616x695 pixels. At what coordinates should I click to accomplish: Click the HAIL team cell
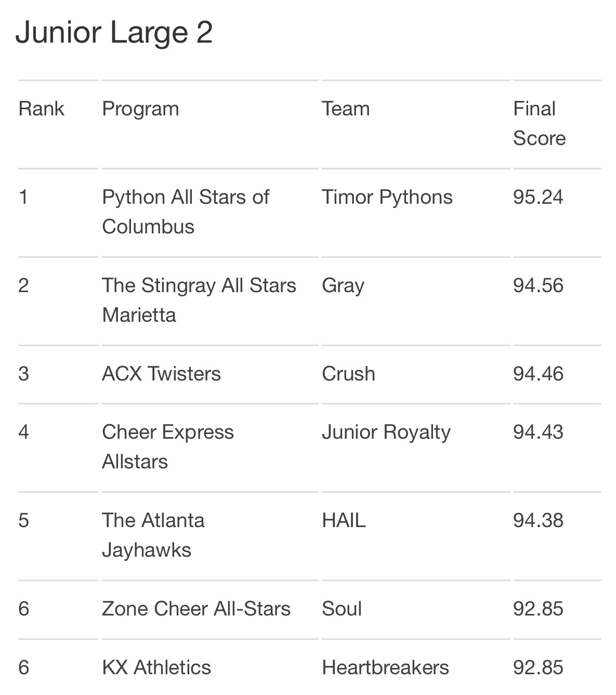click(x=344, y=520)
